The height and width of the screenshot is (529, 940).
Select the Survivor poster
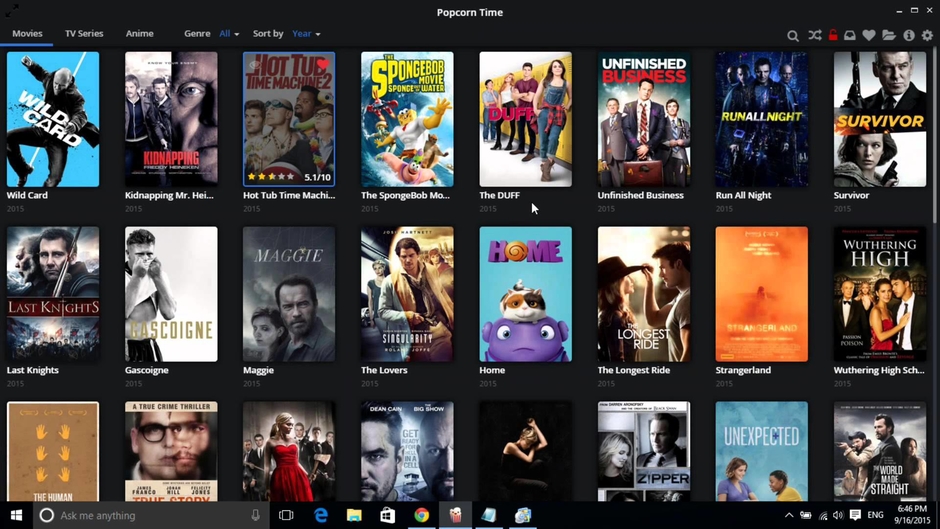point(880,119)
